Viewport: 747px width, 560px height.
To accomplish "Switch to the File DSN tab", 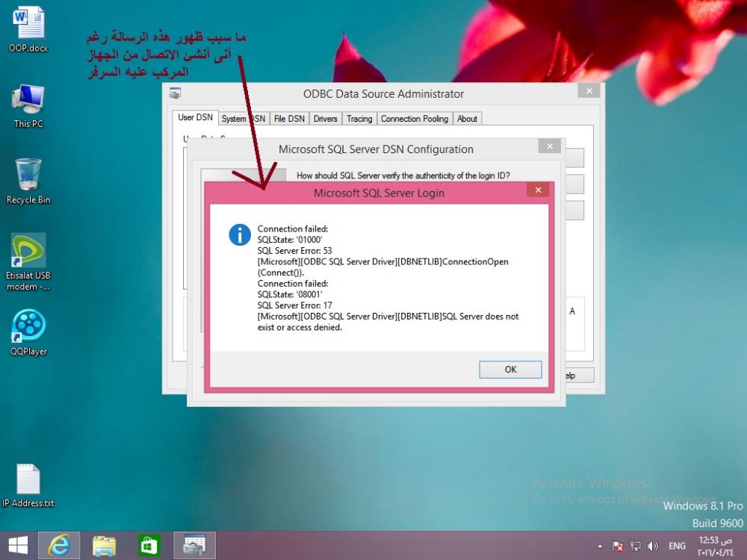I will click(x=289, y=119).
